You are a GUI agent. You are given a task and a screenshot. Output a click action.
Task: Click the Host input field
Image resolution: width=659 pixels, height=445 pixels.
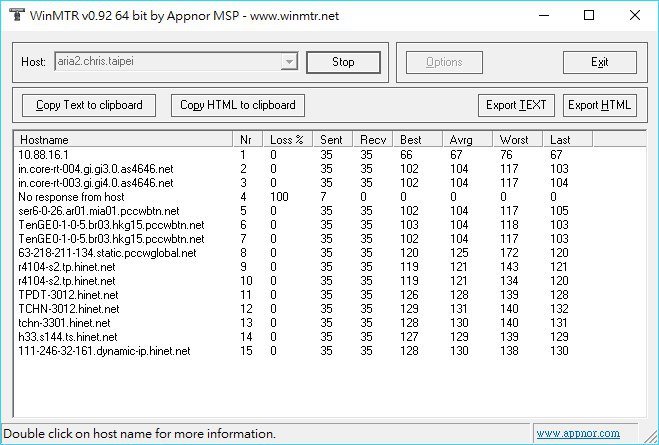coord(168,62)
